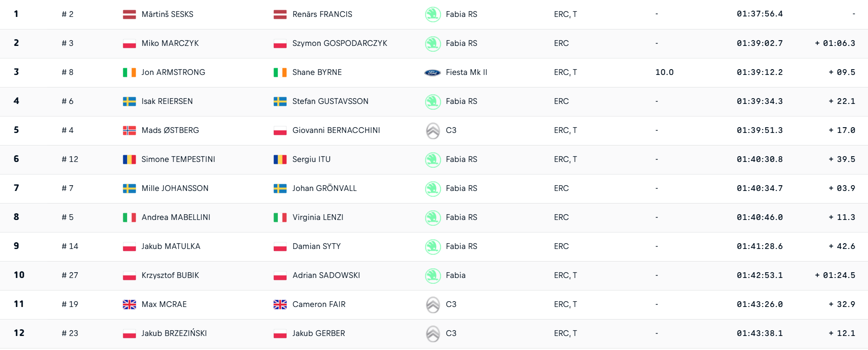This screenshot has height=350, width=868.
Task: Select driver Isak REIERSEN
Action: click(x=167, y=102)
